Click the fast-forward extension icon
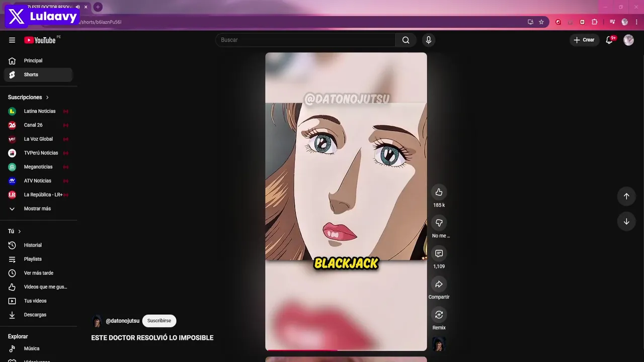Image resolution: width=644 pixels, height=362 pixels. point(582,22)
